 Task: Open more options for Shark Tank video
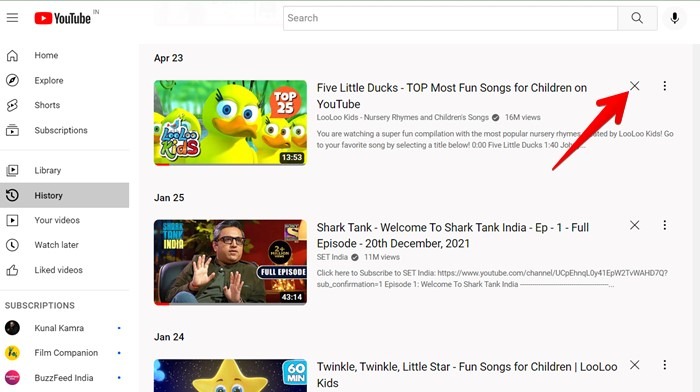point(665,225)
